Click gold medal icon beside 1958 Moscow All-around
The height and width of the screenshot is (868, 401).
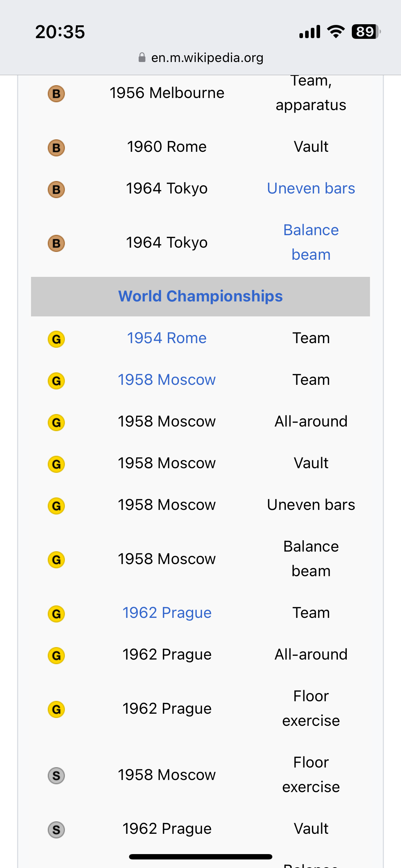pos(56,422)
